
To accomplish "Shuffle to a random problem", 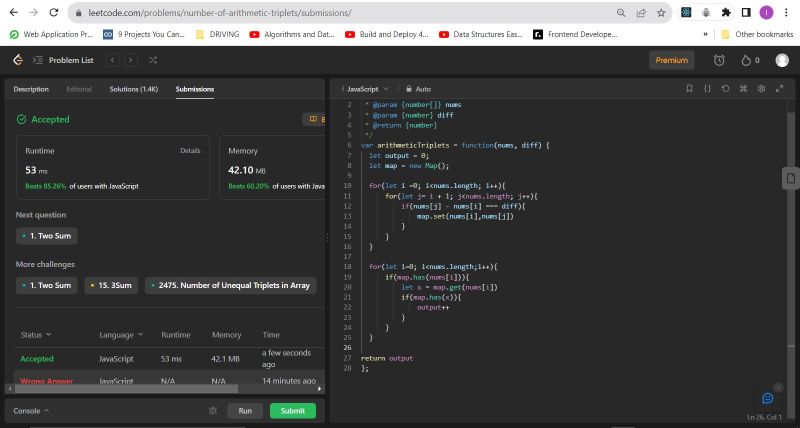I will pos(153,60).
